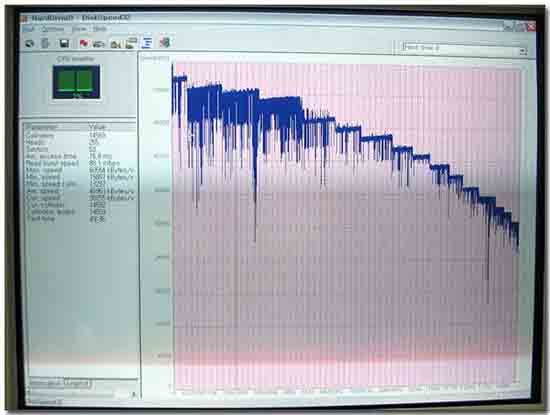Click the green-screen monitor toolbar icon

(131, 43)
